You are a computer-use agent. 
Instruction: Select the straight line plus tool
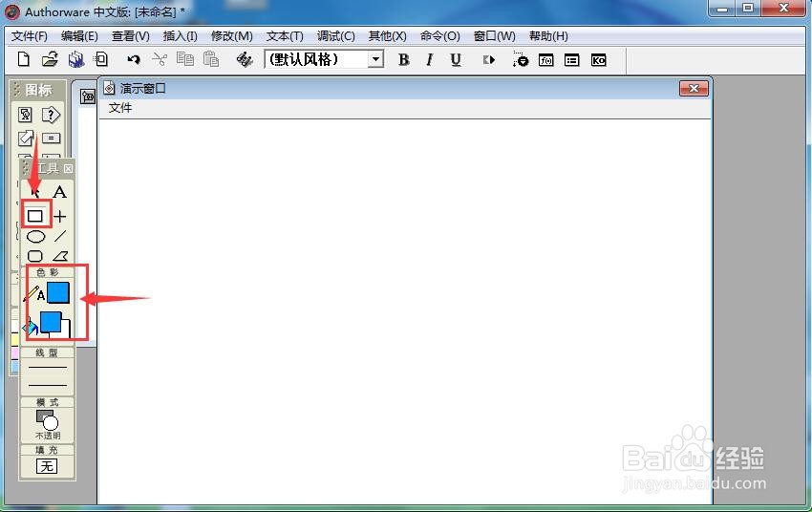pyautogui.click(x=60, y=216)
